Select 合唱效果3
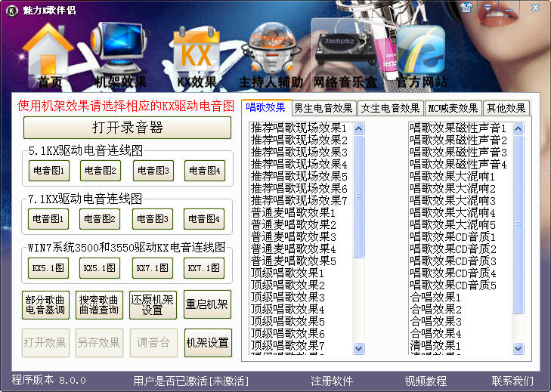 tap(435, 322)
